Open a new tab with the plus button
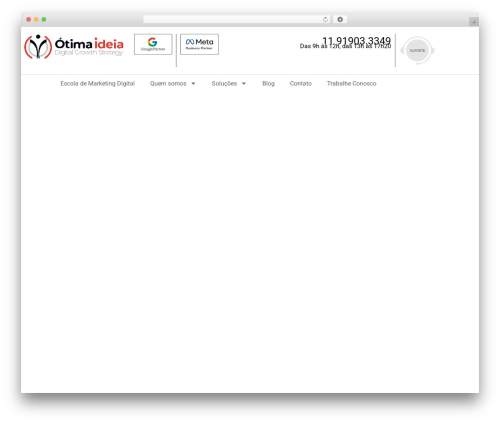The width and height of the screenshot is (500, 423). [474, 22]
